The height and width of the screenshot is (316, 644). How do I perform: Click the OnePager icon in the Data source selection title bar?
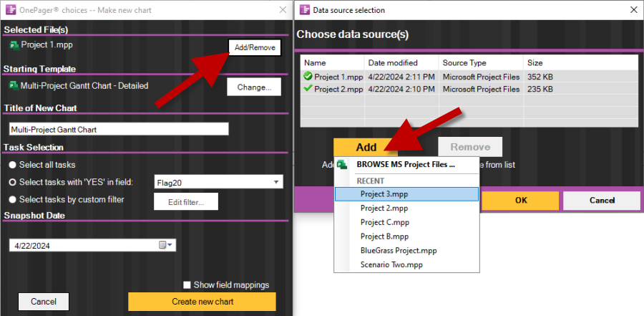point(304,10)
